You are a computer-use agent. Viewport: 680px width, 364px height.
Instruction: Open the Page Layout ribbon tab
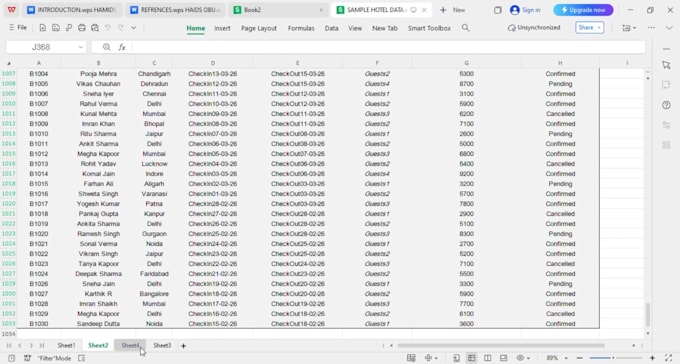click(259, 28)
